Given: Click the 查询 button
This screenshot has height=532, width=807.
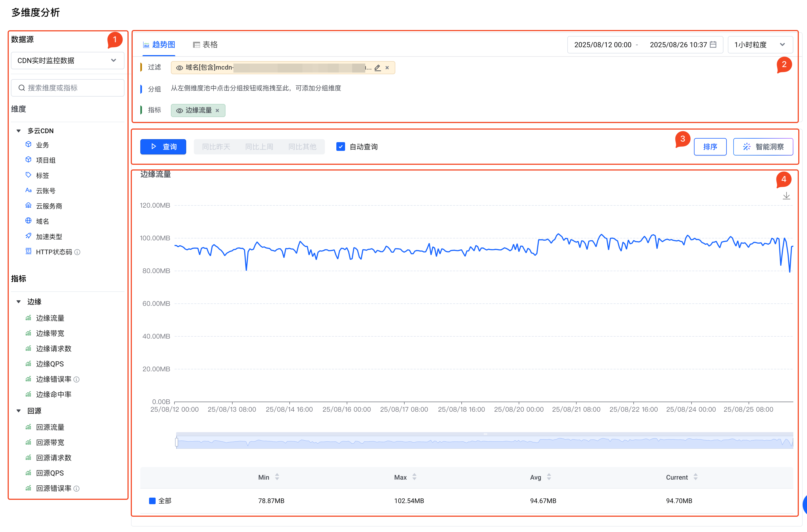Looking at the screenshot, I should click(x=163, y=147).
